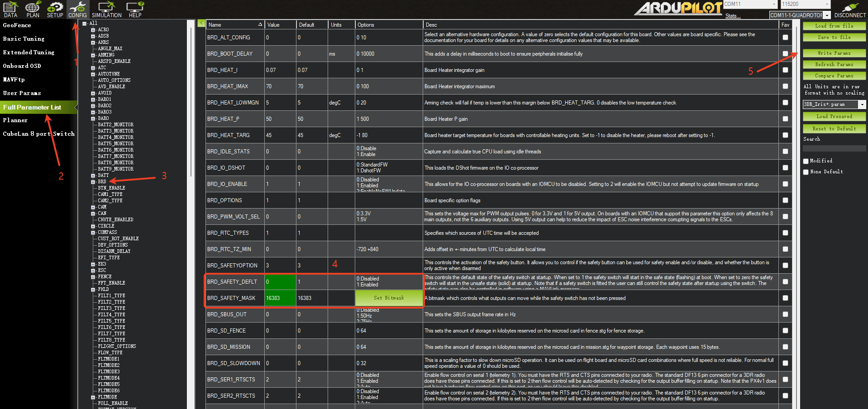Click the parameter Search input field
868x409 pixels.
834,148
